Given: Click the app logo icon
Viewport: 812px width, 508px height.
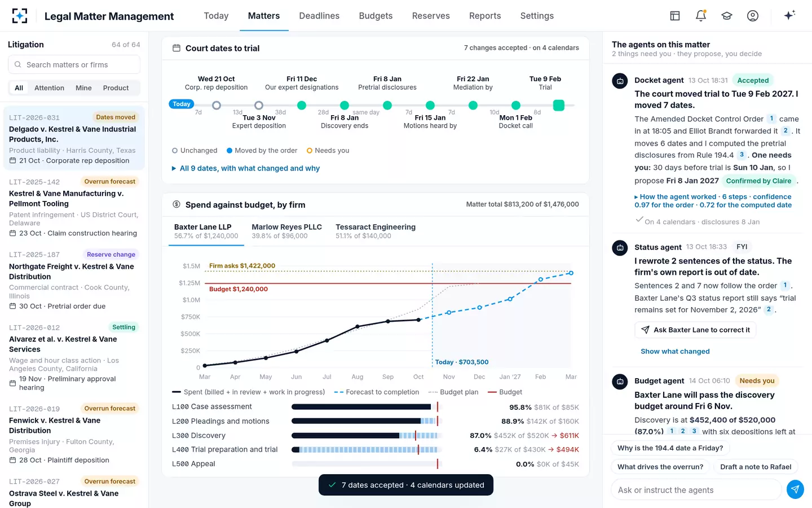Looking at the screenshot, I should pyautogui.click(x=20, y=16).
